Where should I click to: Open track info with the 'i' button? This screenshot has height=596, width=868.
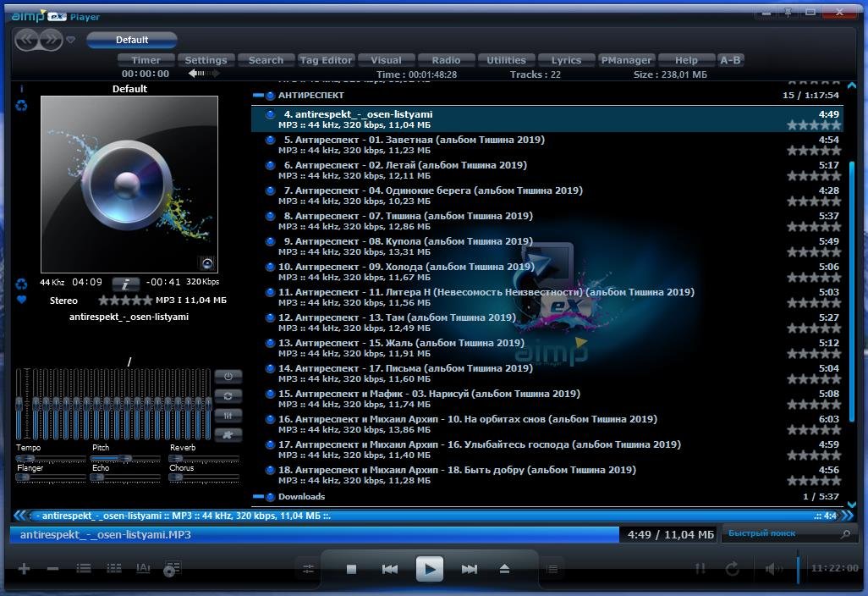click(125, 283)
